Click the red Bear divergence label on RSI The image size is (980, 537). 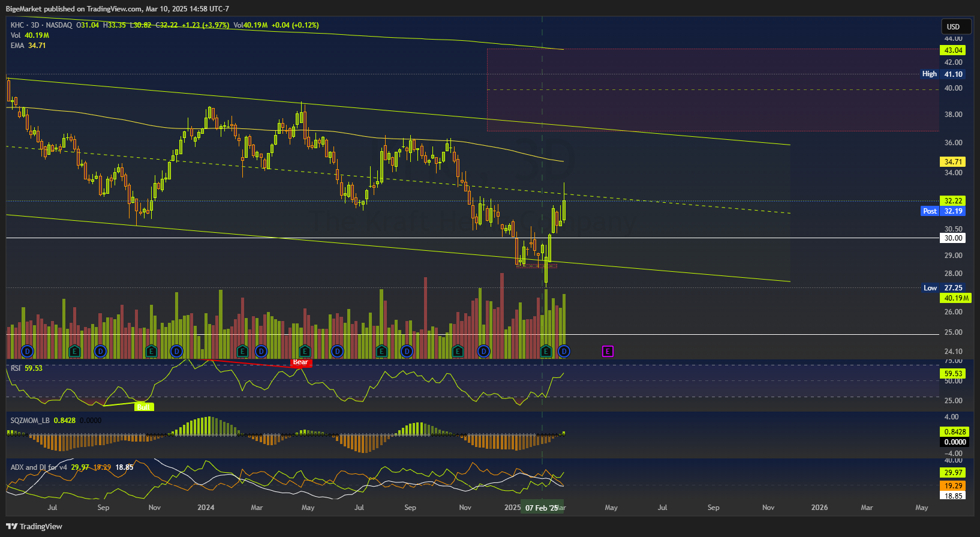[300, 362]
